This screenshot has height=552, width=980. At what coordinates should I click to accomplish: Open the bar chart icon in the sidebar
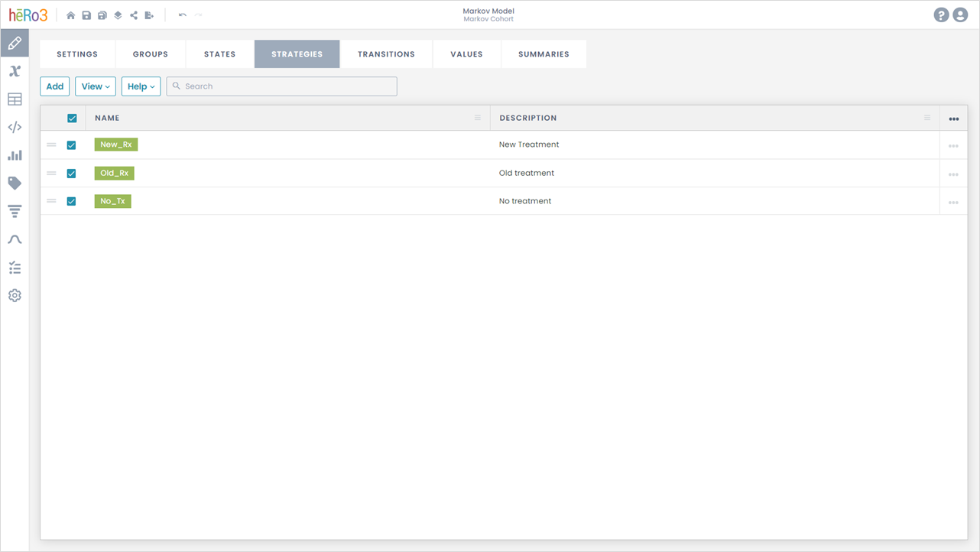tap(15, 155)
